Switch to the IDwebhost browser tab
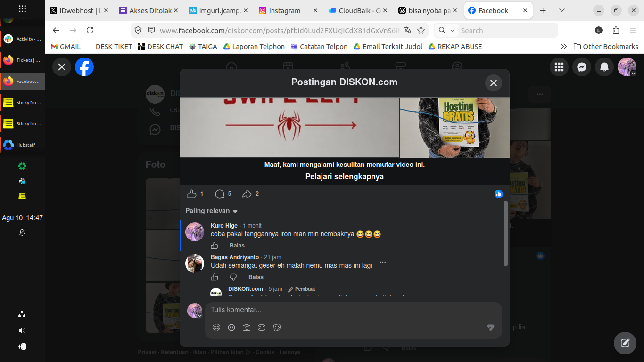 tap(79, 10)
